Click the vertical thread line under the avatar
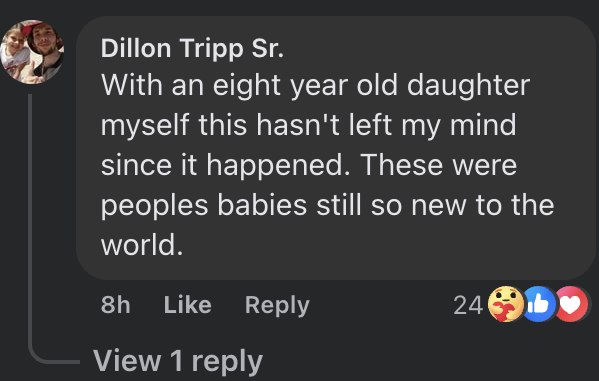599x381 pixels. [x=30, y=218]
